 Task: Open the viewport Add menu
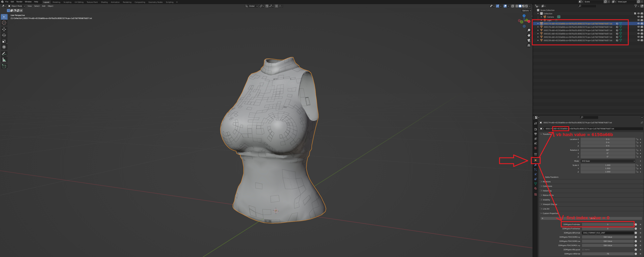(x=44, y=6)
